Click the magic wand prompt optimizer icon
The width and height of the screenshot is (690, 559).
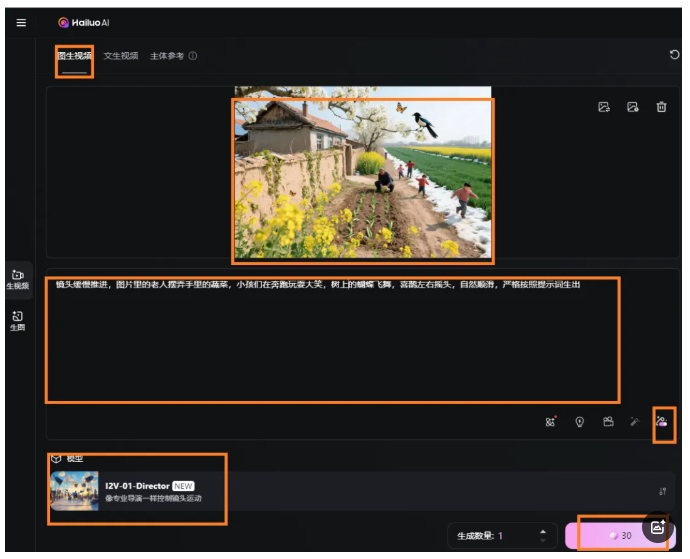tap(634, 422)
